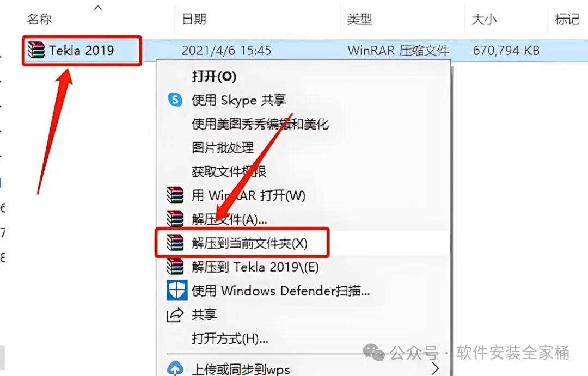This screenshot has height=376, width=588.
Task: Click WinRAR icon beside 解压到当前文件夹(X)
Action: [x=175, y=243]
